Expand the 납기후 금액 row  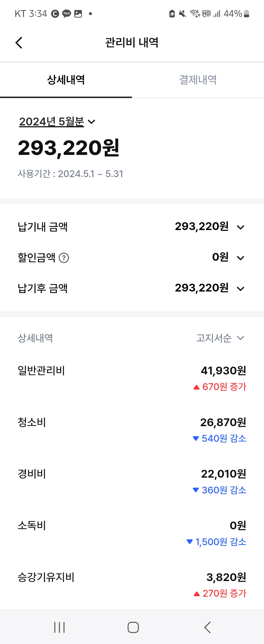pyautogui.click(x=241, y=289)
